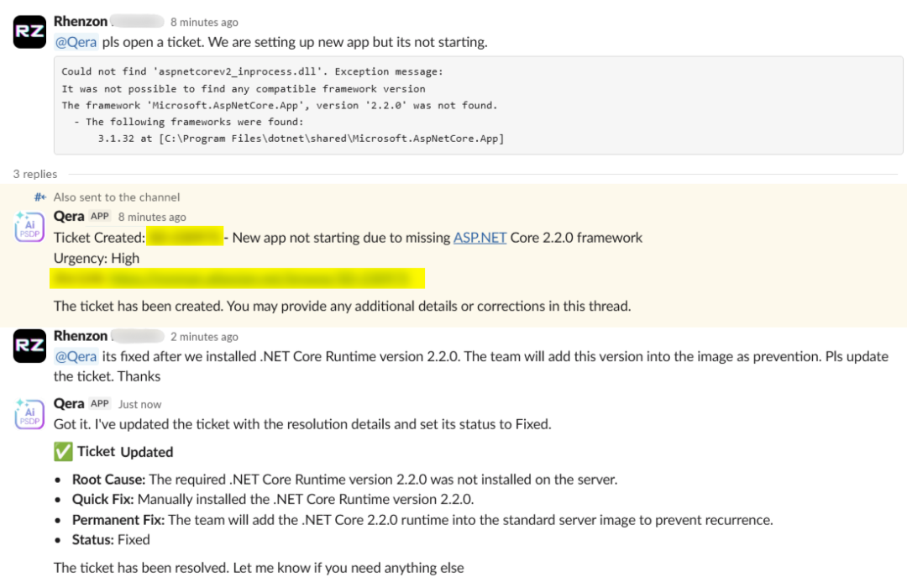Open Qera's app avatar on the 'Got it' message

(29, 414)
